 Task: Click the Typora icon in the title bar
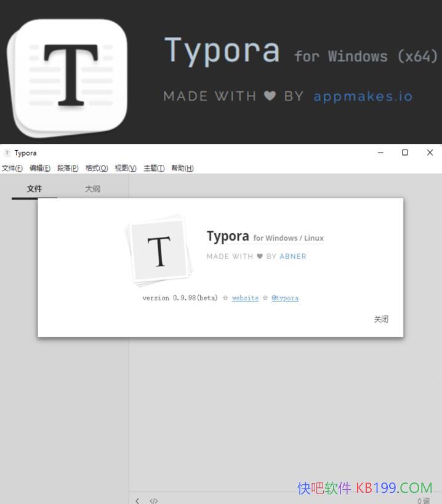[7, 153]
